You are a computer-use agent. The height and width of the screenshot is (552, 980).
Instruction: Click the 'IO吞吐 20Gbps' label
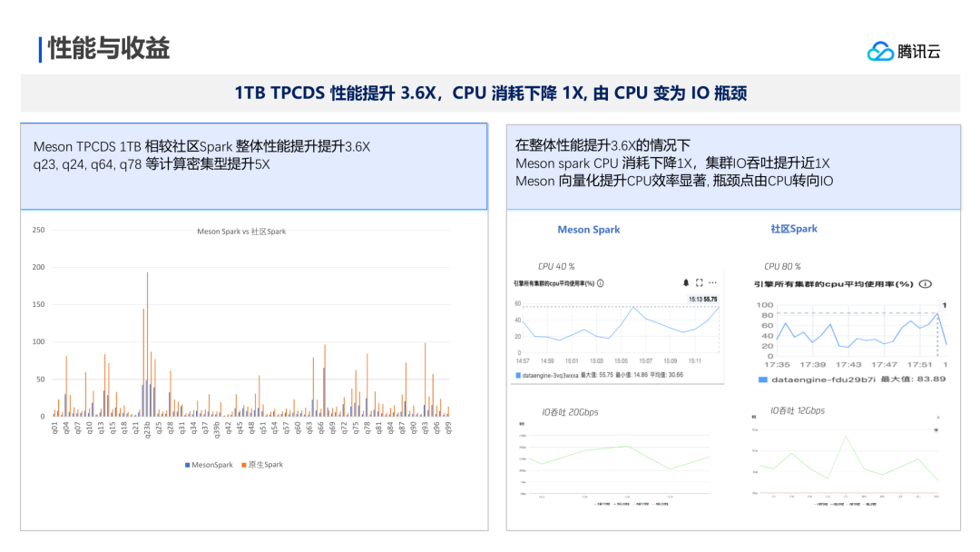(570, 412)
